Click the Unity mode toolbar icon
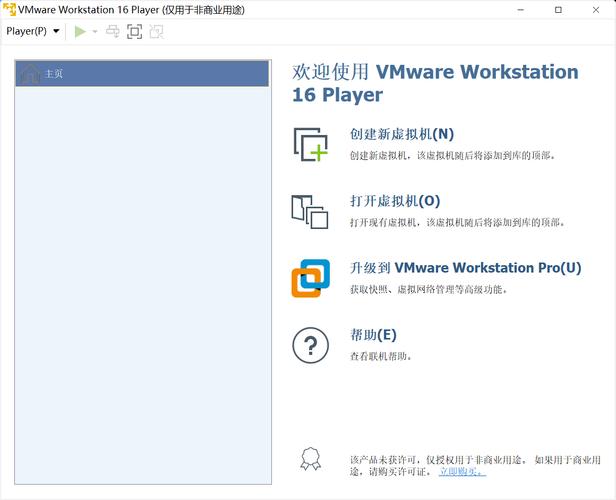 [x=156, y=31]
